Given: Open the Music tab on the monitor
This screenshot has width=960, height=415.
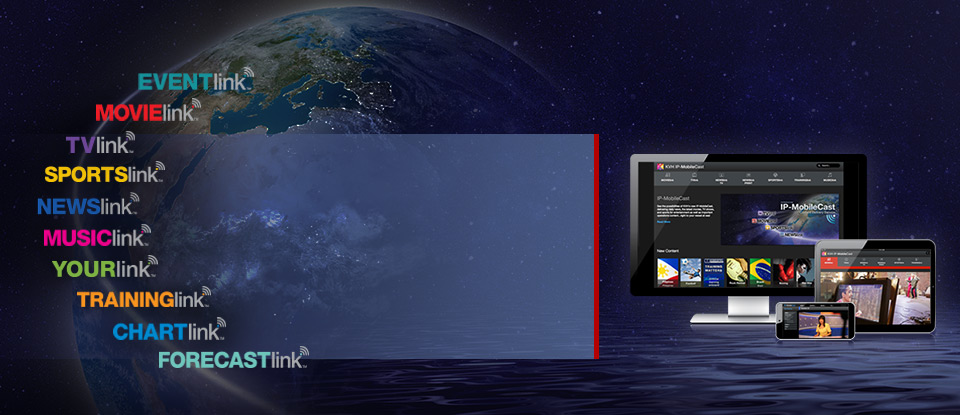Looking at the screenshot, I should point(829,179).
